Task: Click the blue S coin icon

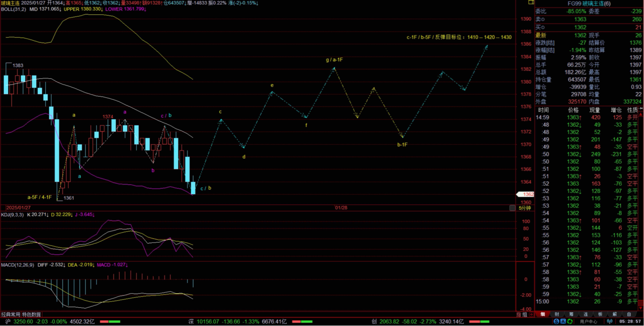Action: tap(556, 321)
